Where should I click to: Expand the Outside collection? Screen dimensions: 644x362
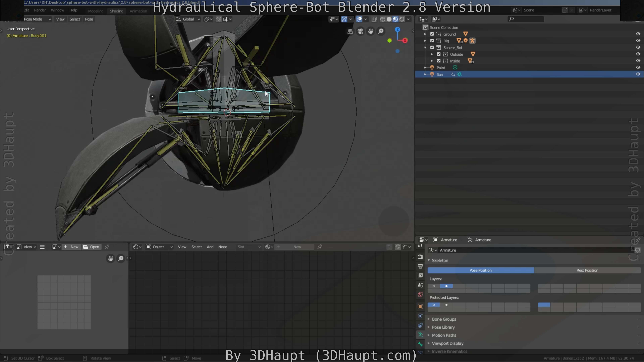432,54
